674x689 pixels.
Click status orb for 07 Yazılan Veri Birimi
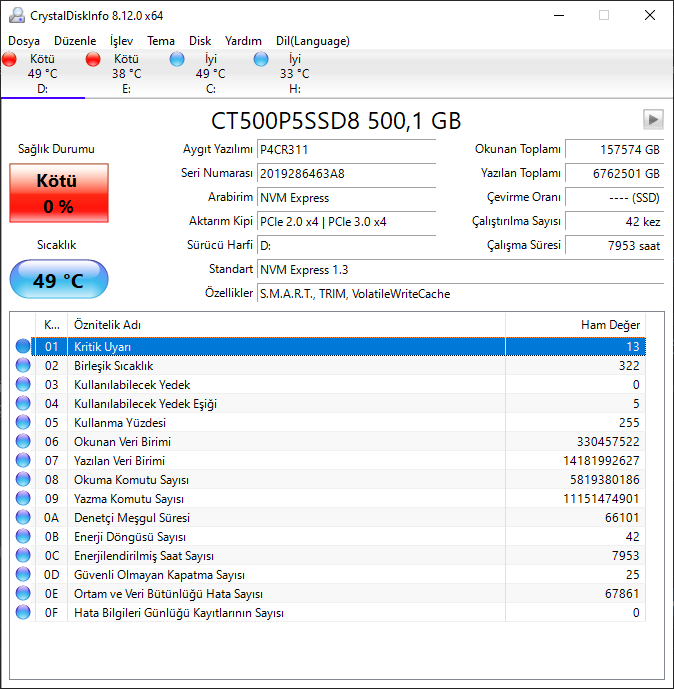(23, 460)
